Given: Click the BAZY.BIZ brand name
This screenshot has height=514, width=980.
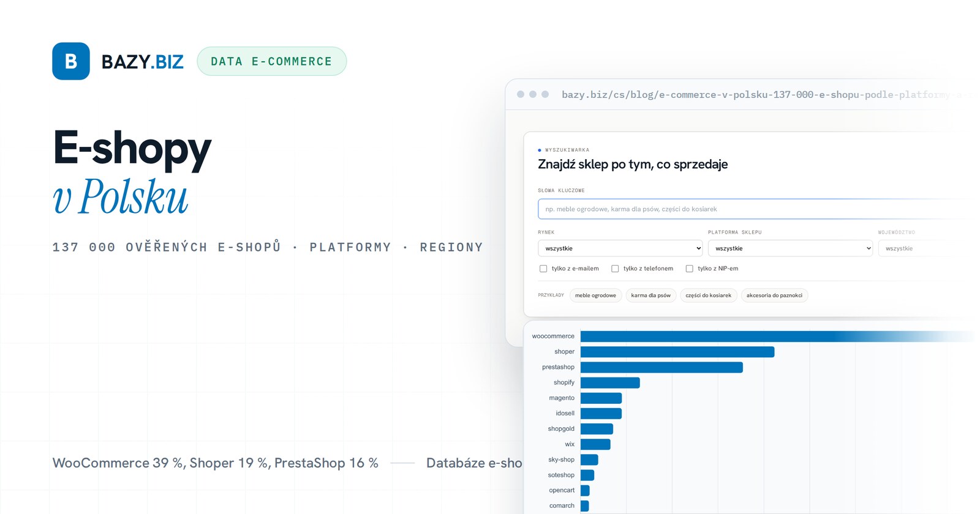Looking at the screenshot, I should [142, 62].
